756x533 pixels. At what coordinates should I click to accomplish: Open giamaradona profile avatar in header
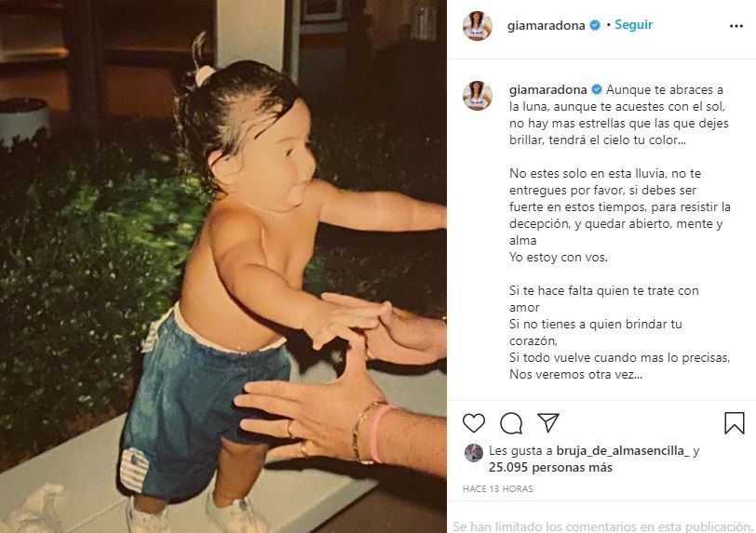click(478, 25)
